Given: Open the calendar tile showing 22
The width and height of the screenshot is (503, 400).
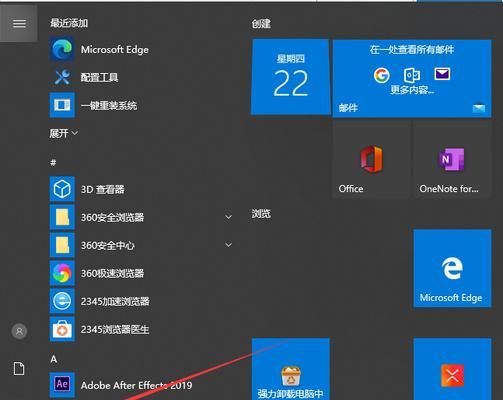Looking at the screenshot, I should 291,77.
